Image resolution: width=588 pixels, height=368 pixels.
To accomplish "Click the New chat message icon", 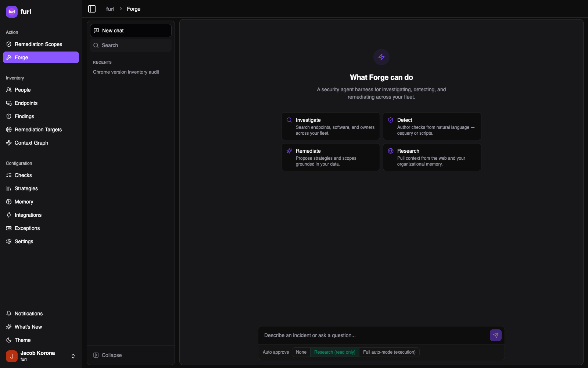I will click(x=96, y=31).
